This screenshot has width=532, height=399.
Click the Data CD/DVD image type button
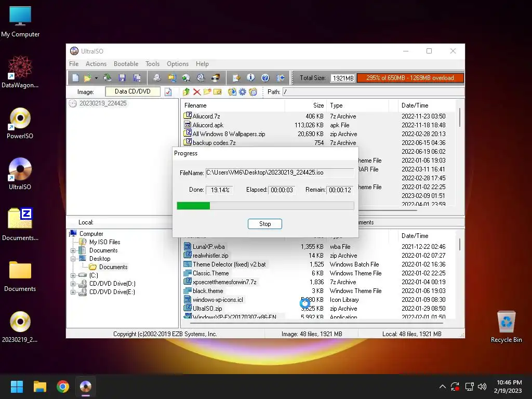[132, 91]
